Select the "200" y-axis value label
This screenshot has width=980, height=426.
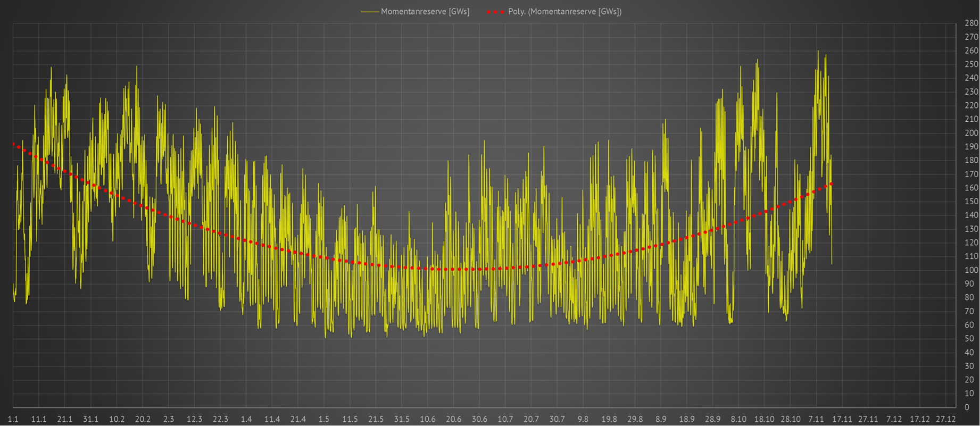click(971, 133)
